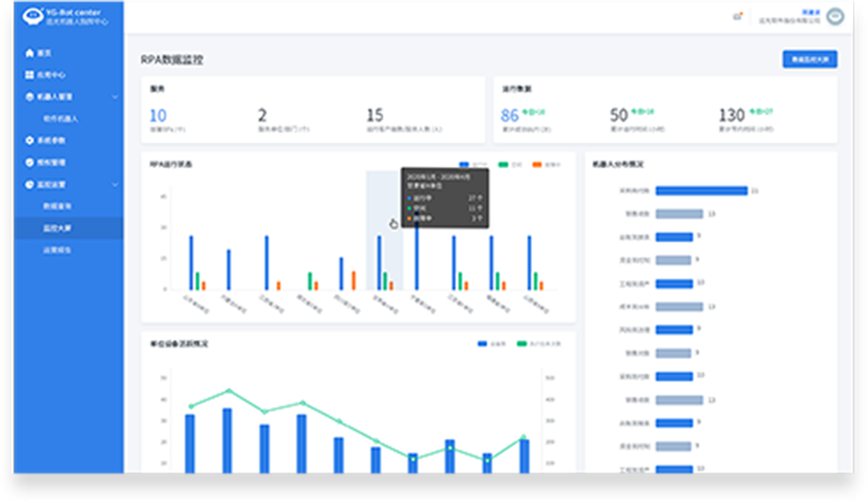Click the user avatar in top right
This screenshot has height=503, width=868.
[834, 17]
